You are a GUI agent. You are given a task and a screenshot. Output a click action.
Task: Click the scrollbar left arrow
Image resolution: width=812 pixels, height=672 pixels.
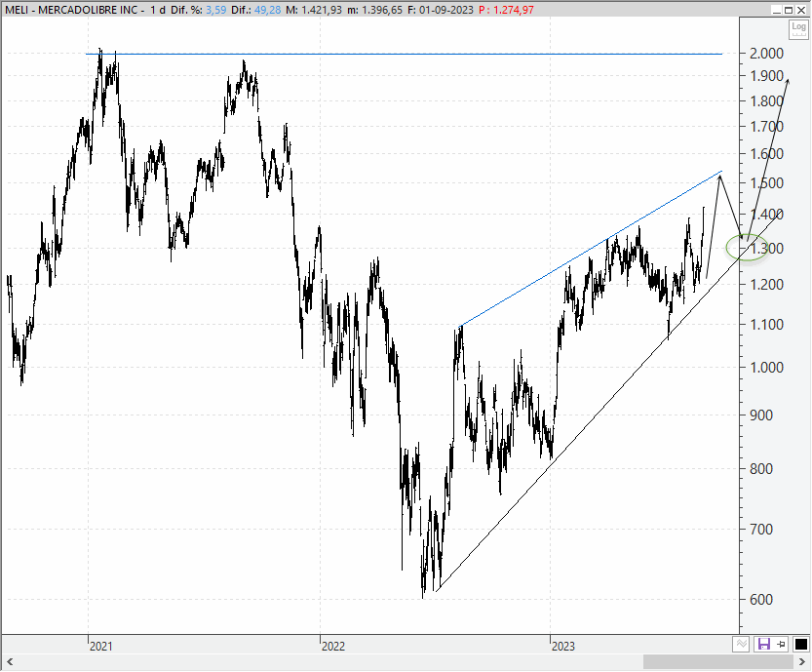click(x=10, y=661)
